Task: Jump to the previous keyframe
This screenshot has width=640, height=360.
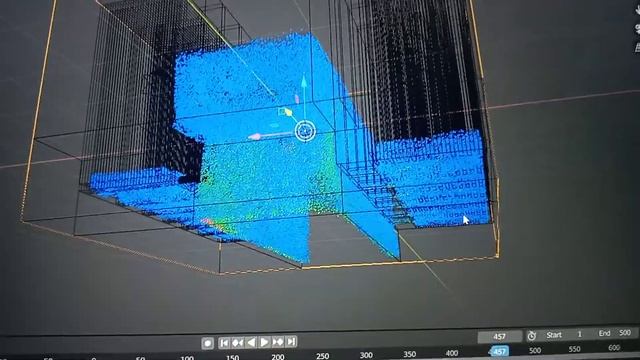Action: [x=238, y=342]
